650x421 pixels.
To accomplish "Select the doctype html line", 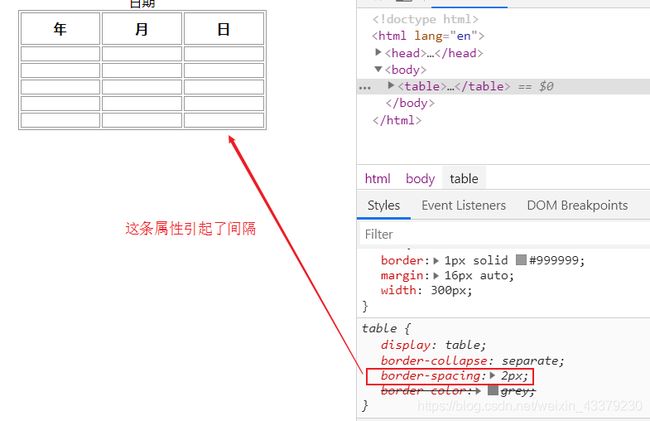I will click(x=425, y=19).
